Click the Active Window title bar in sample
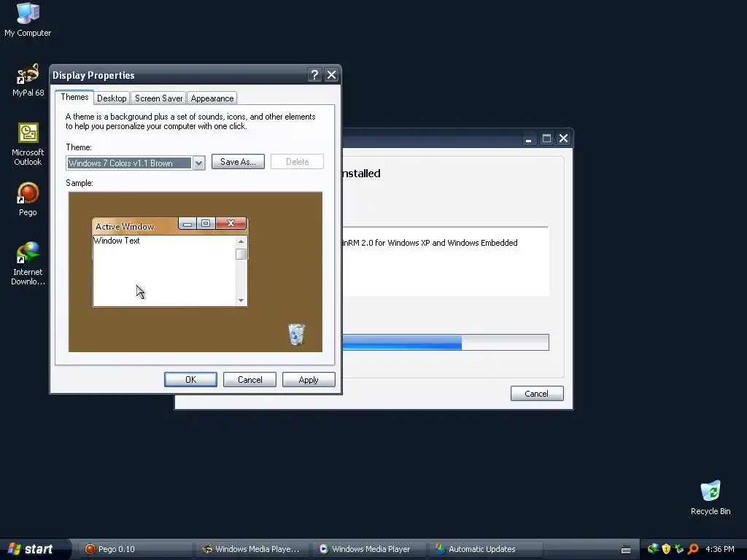747x560 pixels. point(135,226)
